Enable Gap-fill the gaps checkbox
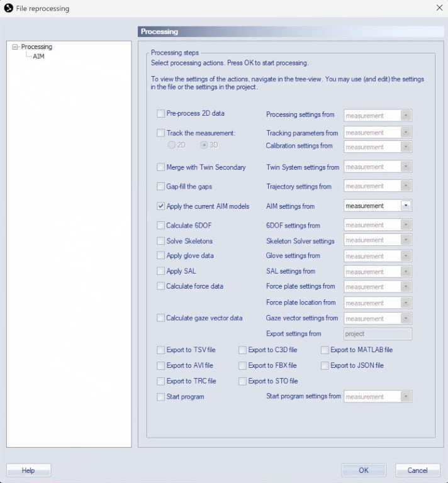 pos(160,187)
